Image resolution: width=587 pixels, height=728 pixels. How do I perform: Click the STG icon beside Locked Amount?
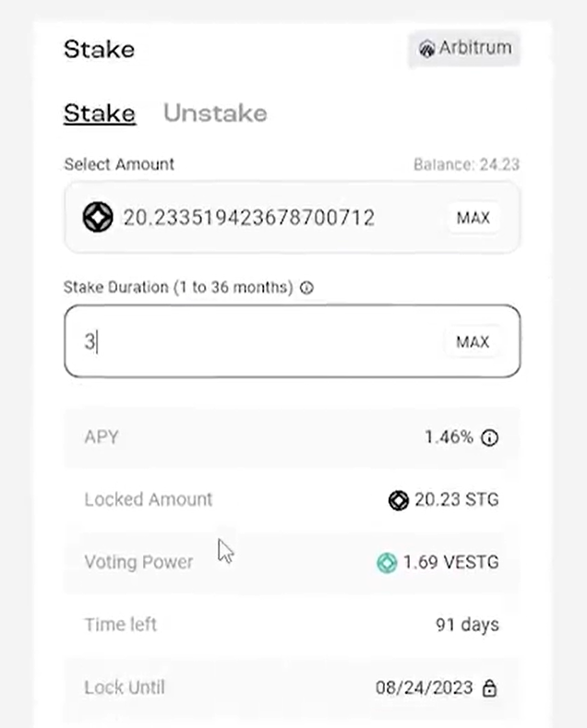click(399, 500)
